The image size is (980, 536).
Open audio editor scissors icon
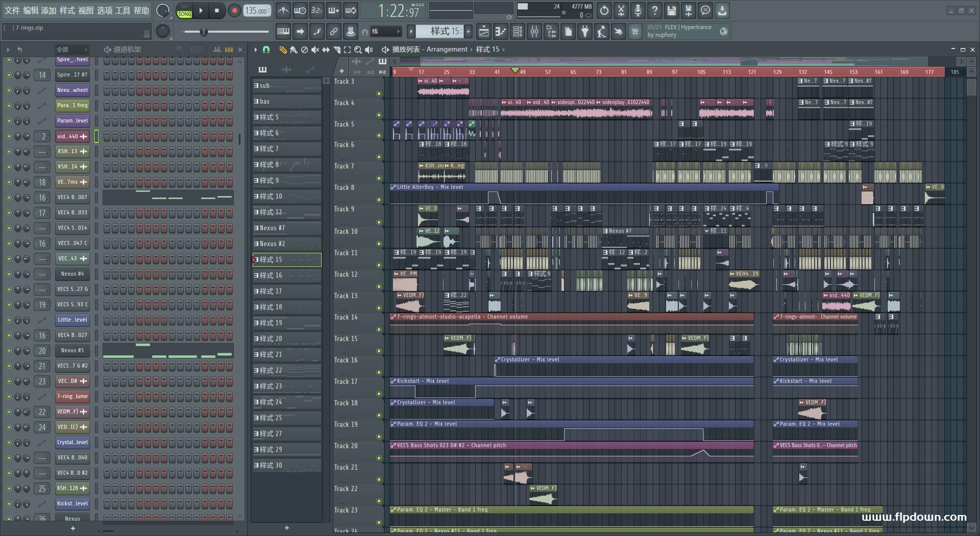point(621,10)
